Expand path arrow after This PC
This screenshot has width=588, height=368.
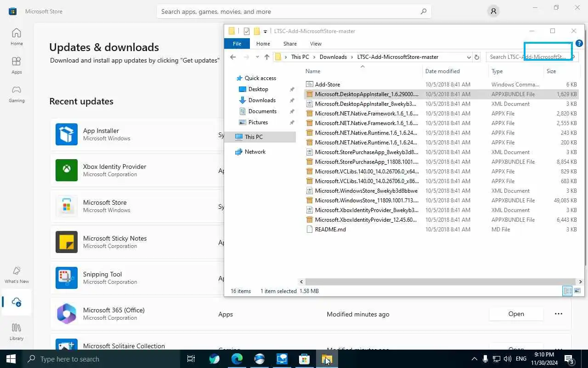coord(314,57)
